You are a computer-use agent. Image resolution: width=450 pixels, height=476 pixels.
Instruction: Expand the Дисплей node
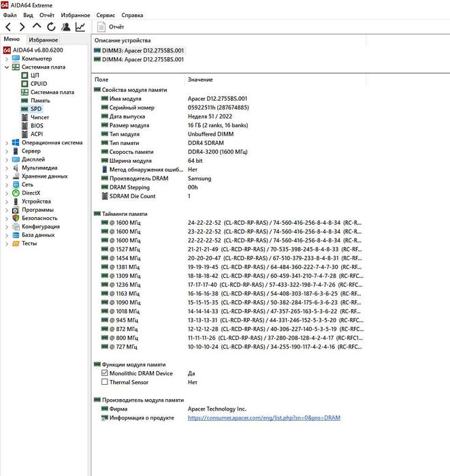(7, 159)
